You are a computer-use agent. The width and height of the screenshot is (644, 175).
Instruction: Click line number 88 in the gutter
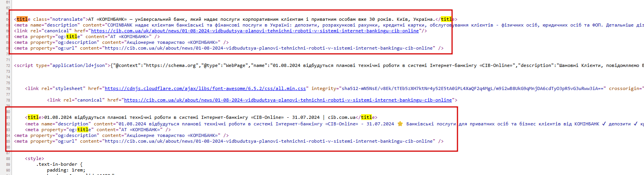click(8, 159)
